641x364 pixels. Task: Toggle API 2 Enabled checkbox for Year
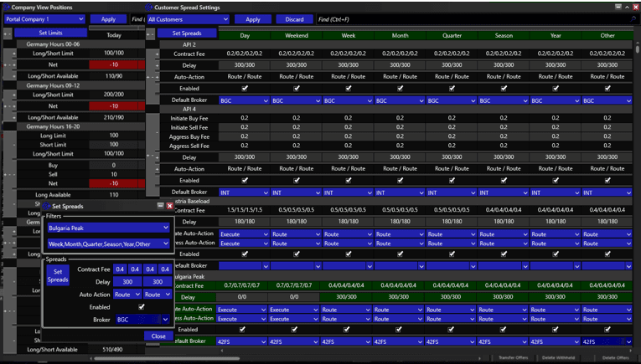(x=556, y=88)
